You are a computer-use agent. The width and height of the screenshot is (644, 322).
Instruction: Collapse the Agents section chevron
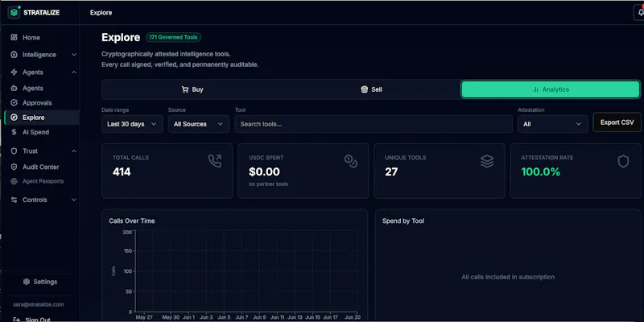pyautogui.click(x=74, y=72)
